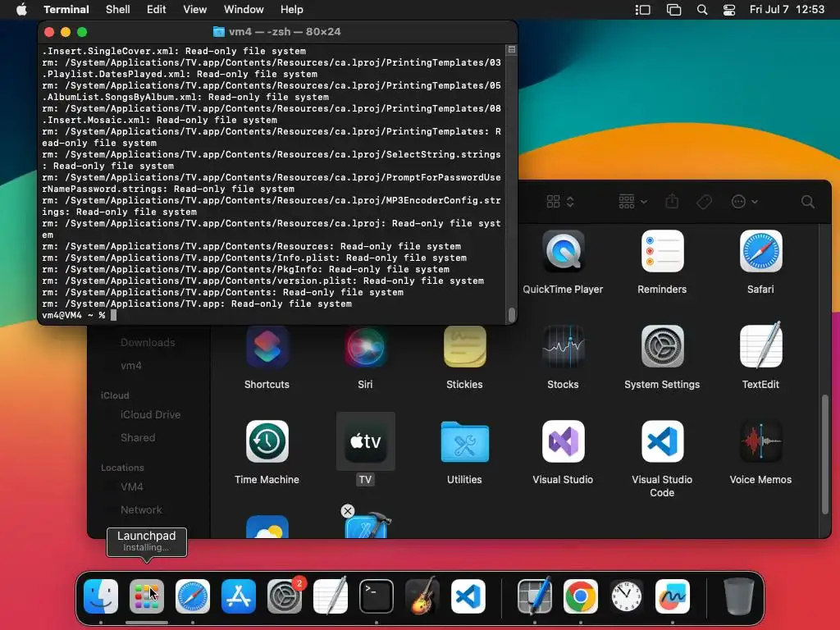The height and width of the screenshot is (630, 840).
Task: Click the Finder search magnifier icon
Action: (x=808, y=202)
